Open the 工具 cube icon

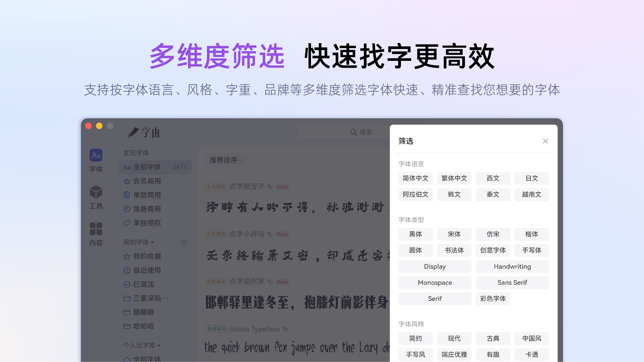pos(96,192)
